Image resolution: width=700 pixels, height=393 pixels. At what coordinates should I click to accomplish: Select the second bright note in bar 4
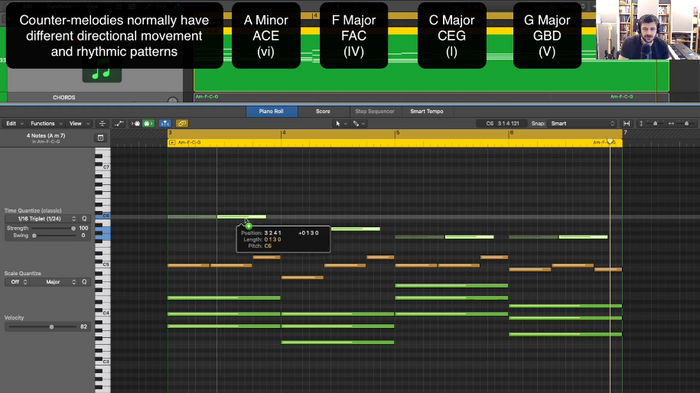click(x=356, y=229)
